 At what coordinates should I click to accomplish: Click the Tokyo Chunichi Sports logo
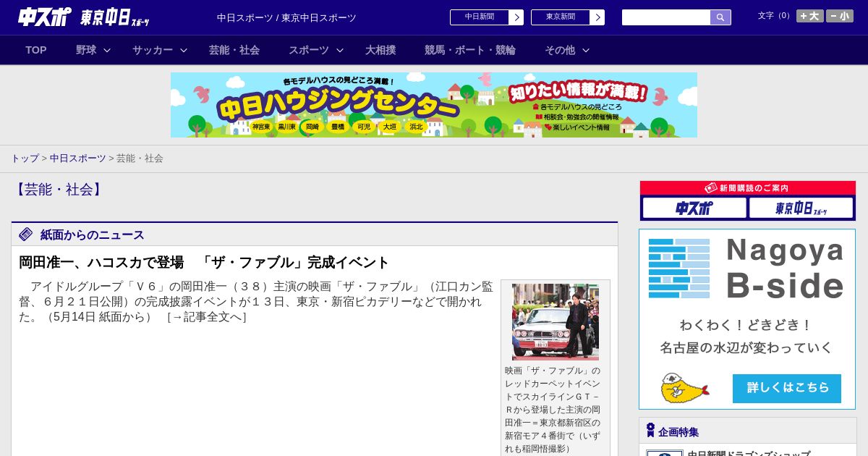(x=115, y=17)
